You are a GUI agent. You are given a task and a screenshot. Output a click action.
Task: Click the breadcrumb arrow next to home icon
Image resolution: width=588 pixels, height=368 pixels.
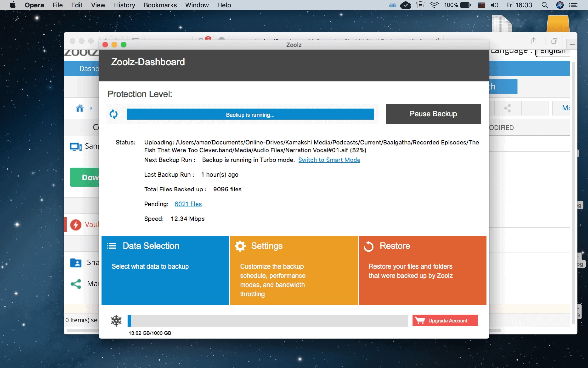click(x=91, y=108)
